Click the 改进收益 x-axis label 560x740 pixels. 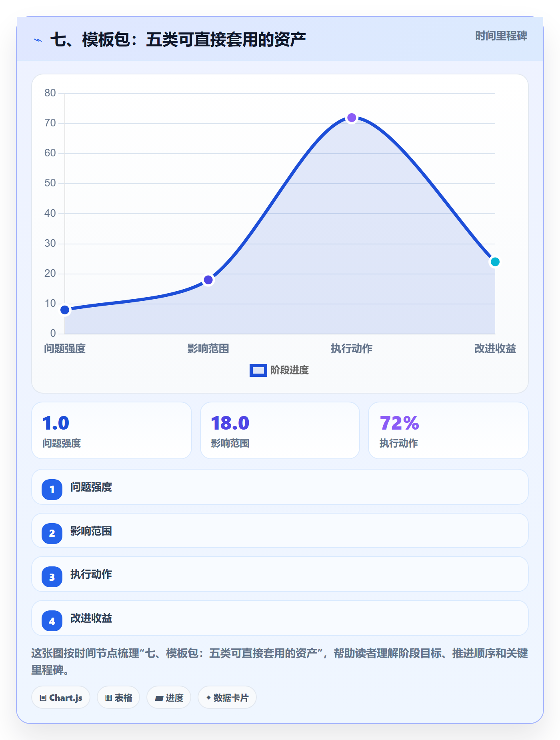click(x=495, y=349)
